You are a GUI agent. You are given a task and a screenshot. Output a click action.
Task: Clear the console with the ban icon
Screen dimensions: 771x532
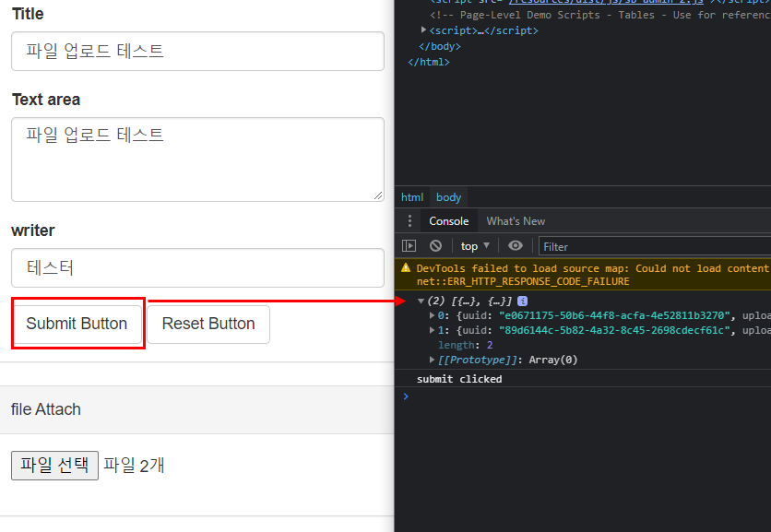(435, 246)
